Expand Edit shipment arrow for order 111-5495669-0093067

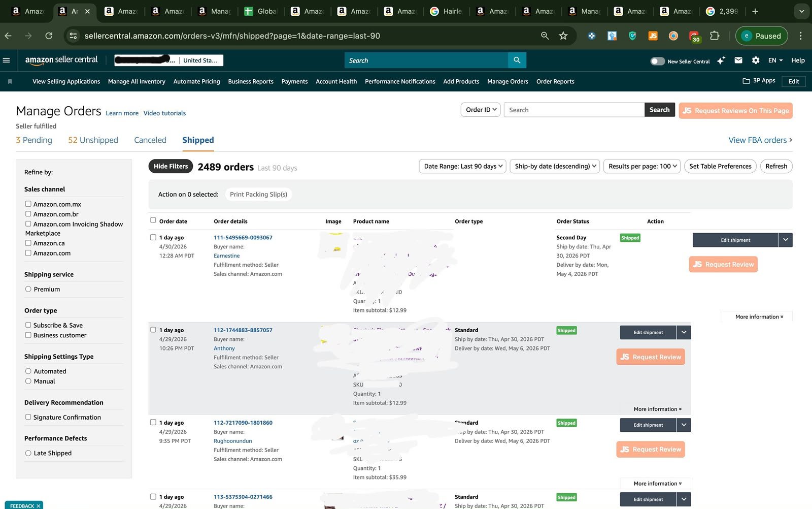(785, 240)
